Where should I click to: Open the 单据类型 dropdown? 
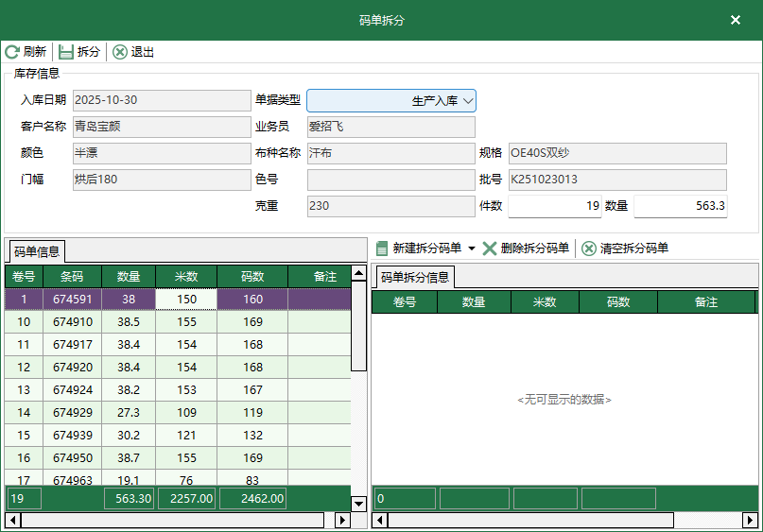tap(468, 100)
